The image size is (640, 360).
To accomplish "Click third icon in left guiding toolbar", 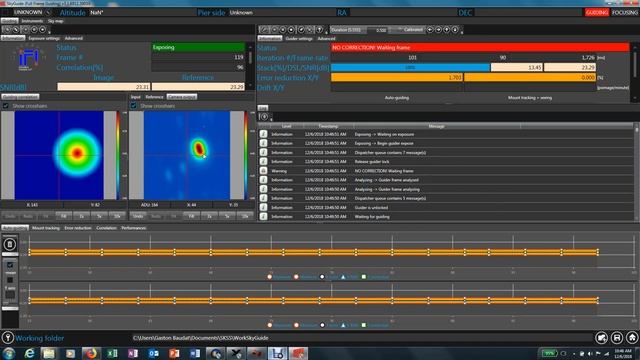I will pos(25,30).
